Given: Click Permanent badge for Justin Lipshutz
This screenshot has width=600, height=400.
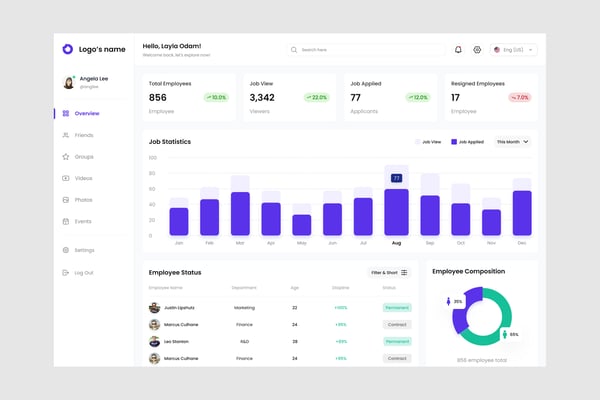Looking at the screenshot, I should point(397,307).
